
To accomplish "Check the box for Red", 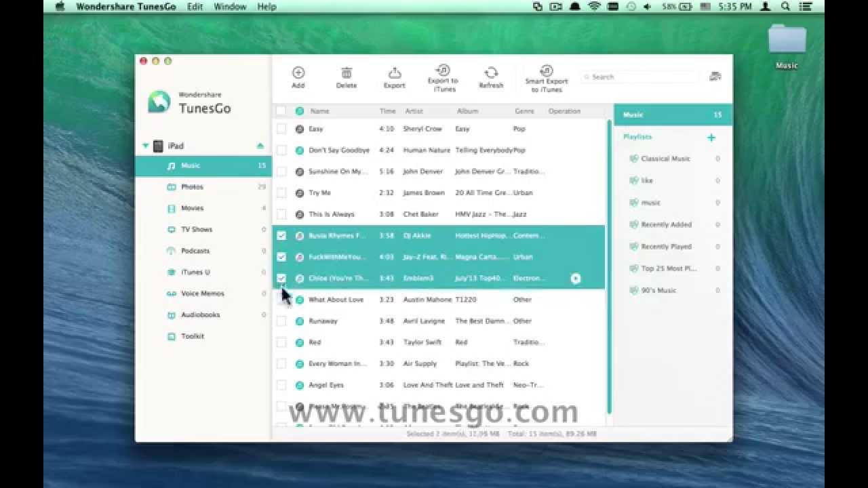I will pos(281,342).
